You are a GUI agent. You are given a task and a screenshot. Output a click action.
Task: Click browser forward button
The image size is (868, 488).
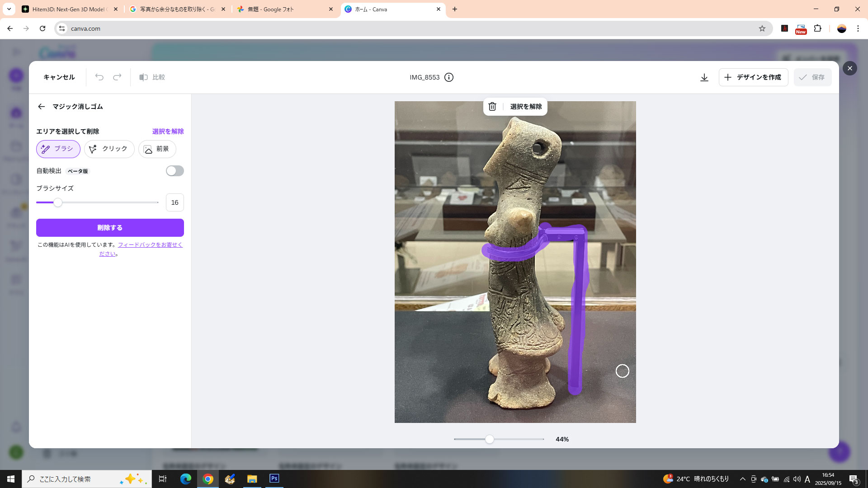point(26,28)
